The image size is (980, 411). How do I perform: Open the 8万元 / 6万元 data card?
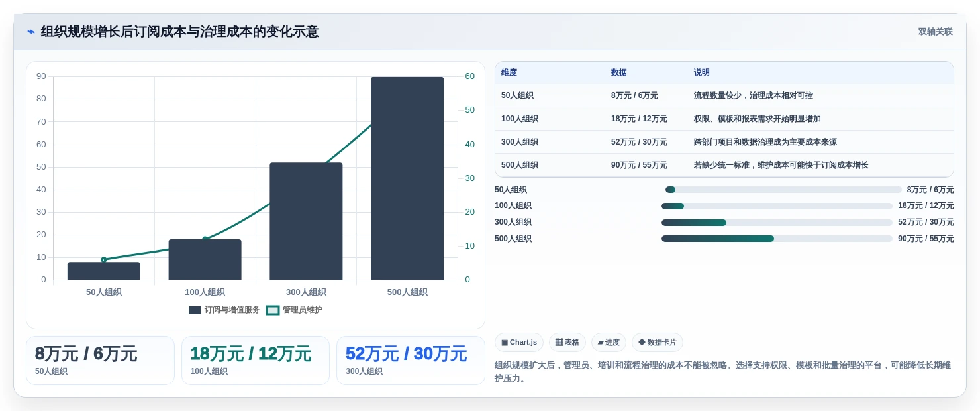coord(100,361)
